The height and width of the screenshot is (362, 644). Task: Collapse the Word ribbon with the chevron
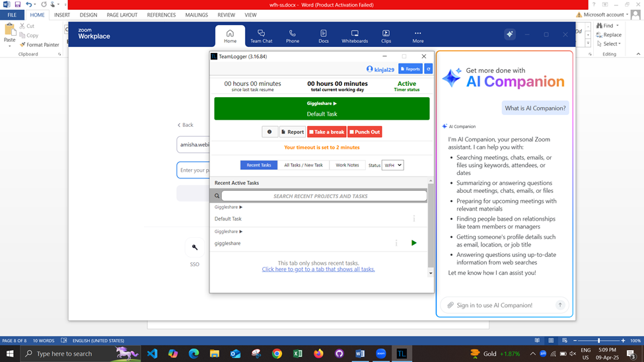[x=638, y=54]
